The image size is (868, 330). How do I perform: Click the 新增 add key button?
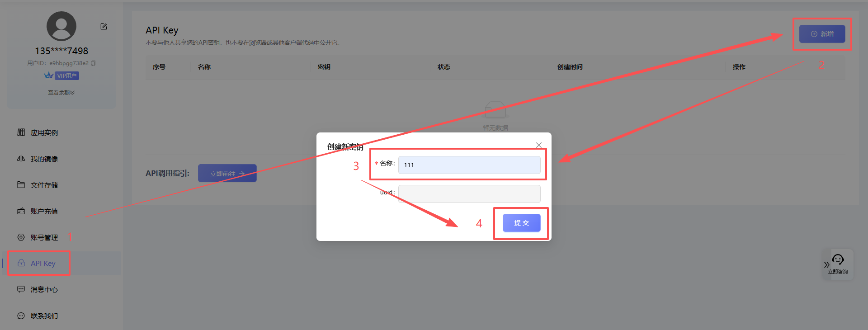click(822, 34)
